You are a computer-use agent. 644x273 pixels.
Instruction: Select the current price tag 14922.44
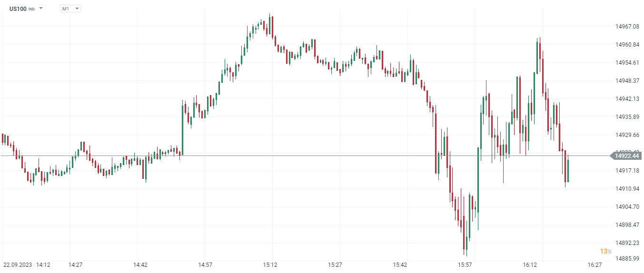626,156
